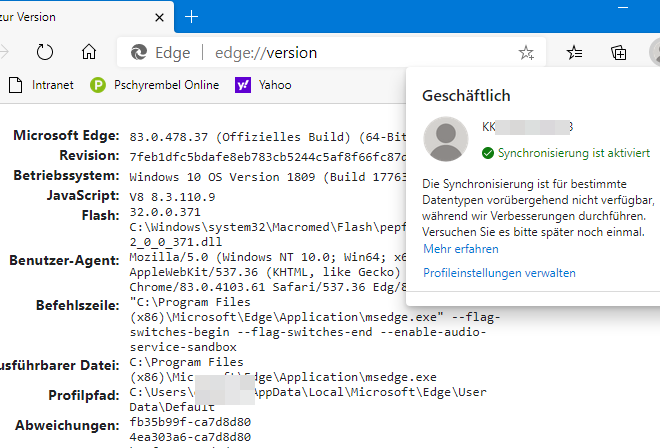Open a new tab with plus button
This screenshot has width=660, height=448.
tap(191, 17)
